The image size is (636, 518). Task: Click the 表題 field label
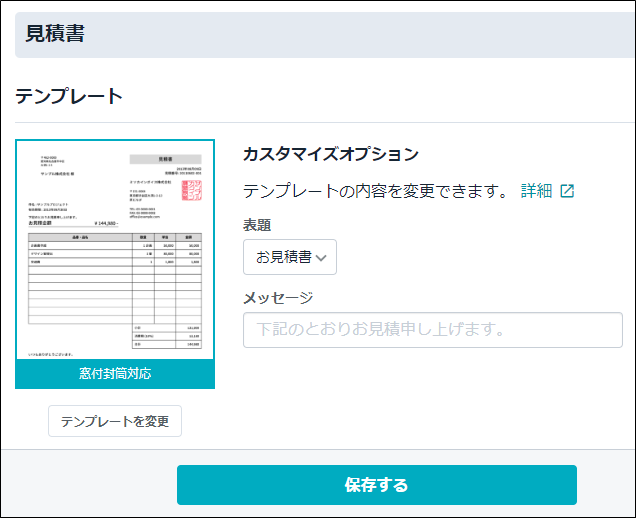click(257, 225)
